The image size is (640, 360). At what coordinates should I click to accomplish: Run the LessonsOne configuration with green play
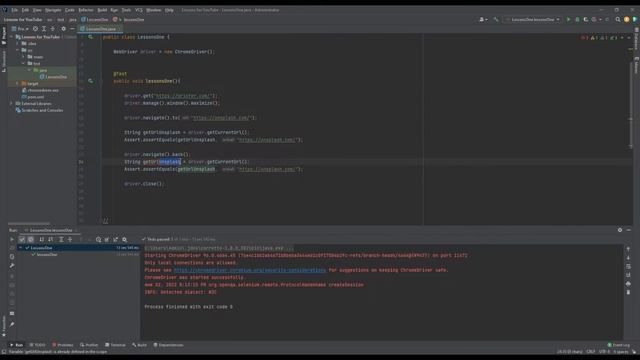568,19
